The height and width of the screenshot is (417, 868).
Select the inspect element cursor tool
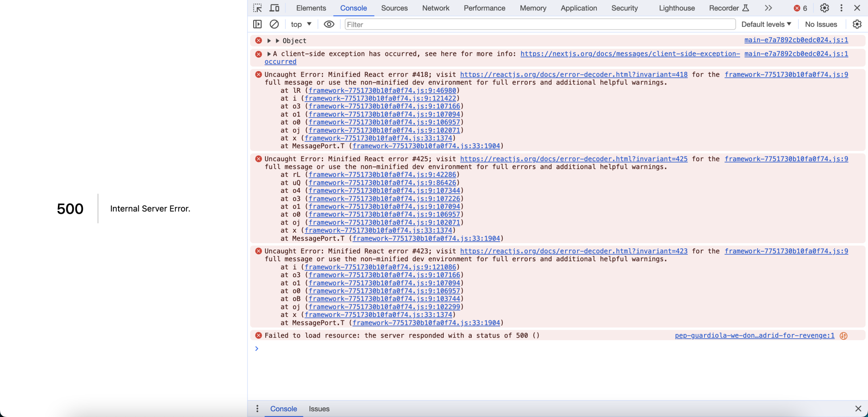[258, 8]
